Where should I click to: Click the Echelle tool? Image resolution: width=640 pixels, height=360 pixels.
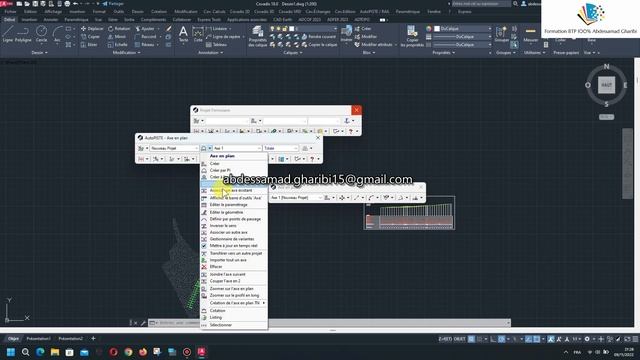118,44
